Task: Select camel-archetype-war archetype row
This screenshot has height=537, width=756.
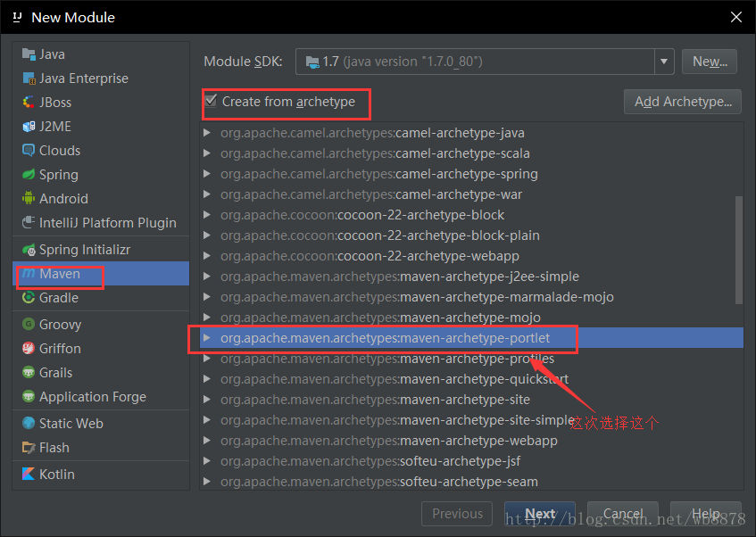Action: coord(471,194)
